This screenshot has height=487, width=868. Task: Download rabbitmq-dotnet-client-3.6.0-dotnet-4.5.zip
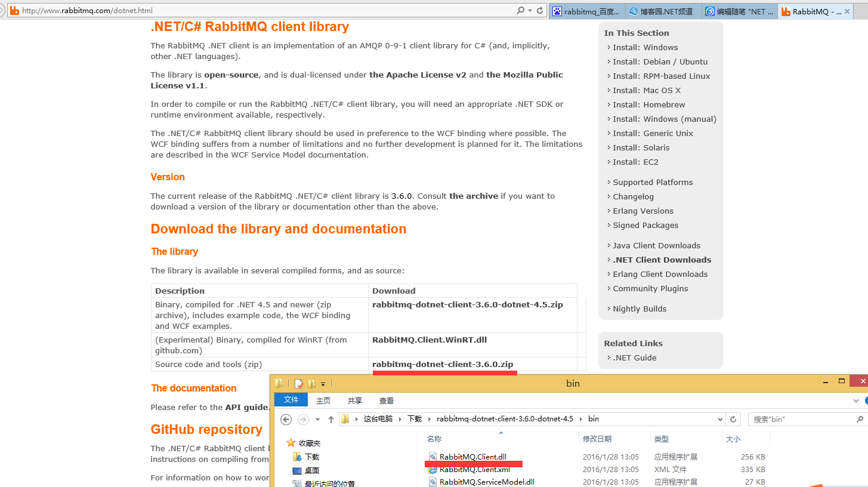tap(467, 305)
